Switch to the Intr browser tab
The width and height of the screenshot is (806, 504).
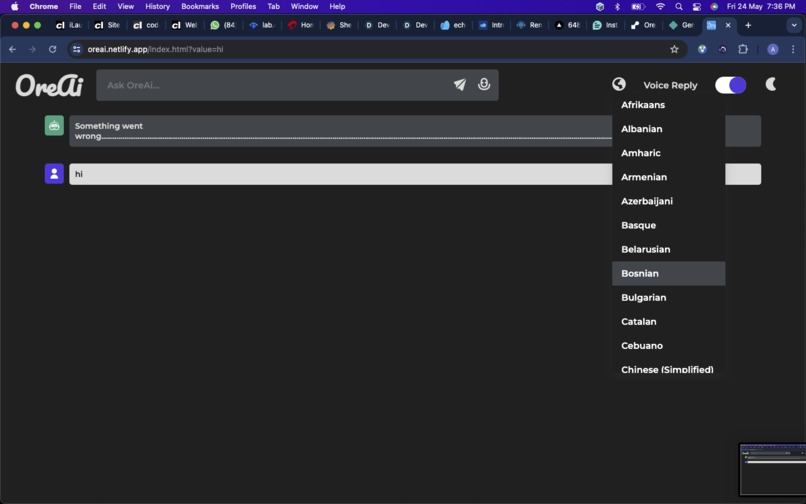pyautogui.click(x=491, y=25)
